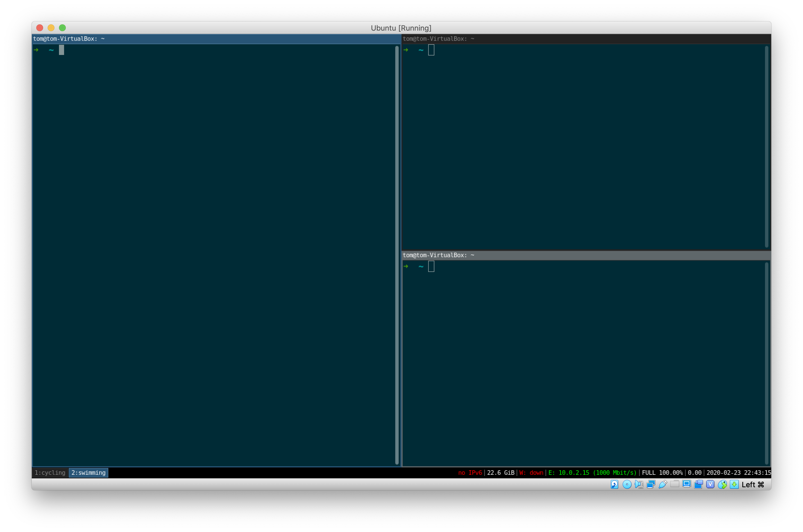Switch to the 1:cycling workspace
This screenshot has width=803, height=532.
tap(50, 473)
